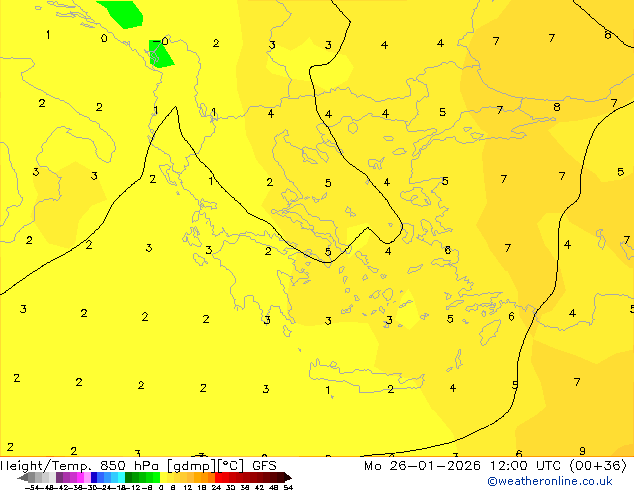Click the '-54' legend scale label
634x490 pixels.
(x=32, y=487)
